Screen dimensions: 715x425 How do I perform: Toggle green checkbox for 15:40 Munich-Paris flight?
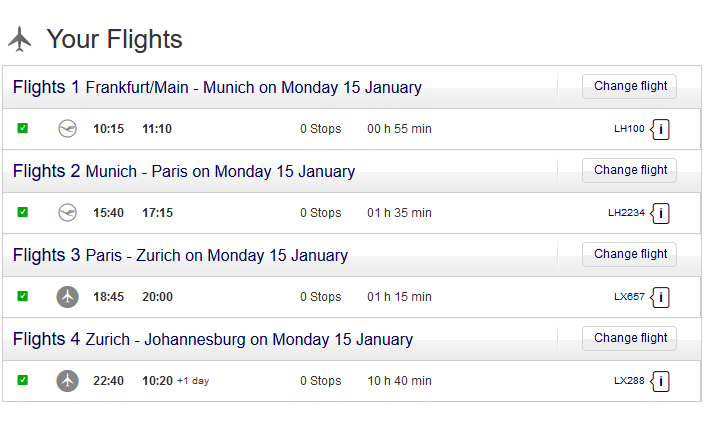pyautogui.click(x=23, y=212)
